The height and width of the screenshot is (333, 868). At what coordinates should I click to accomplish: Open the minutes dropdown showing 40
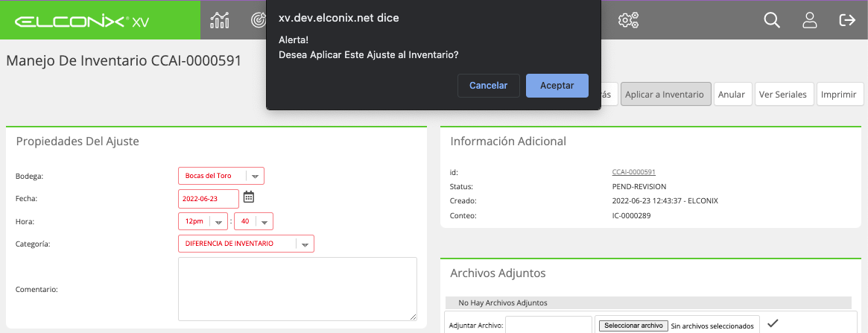[253, 221]
